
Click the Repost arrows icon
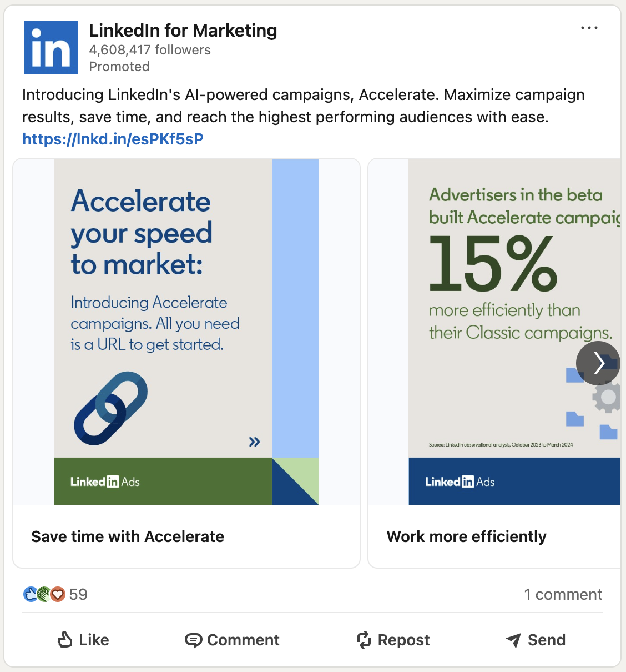click(364, 640)
